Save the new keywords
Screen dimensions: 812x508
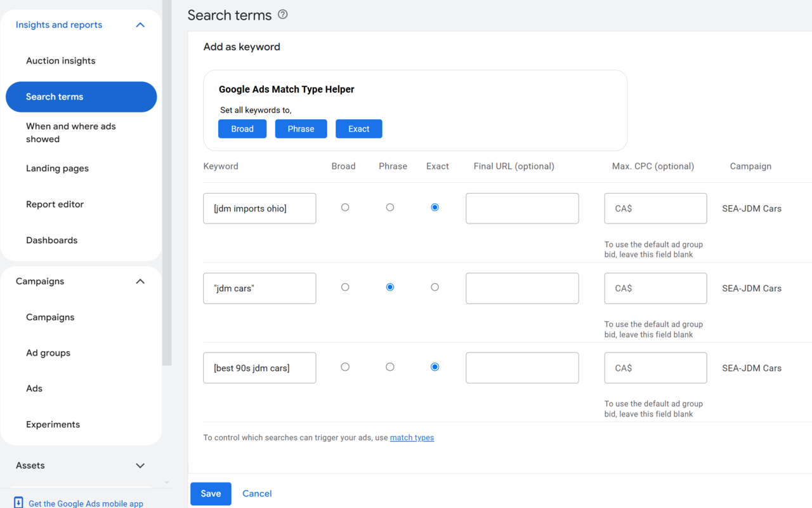point(211,493)
